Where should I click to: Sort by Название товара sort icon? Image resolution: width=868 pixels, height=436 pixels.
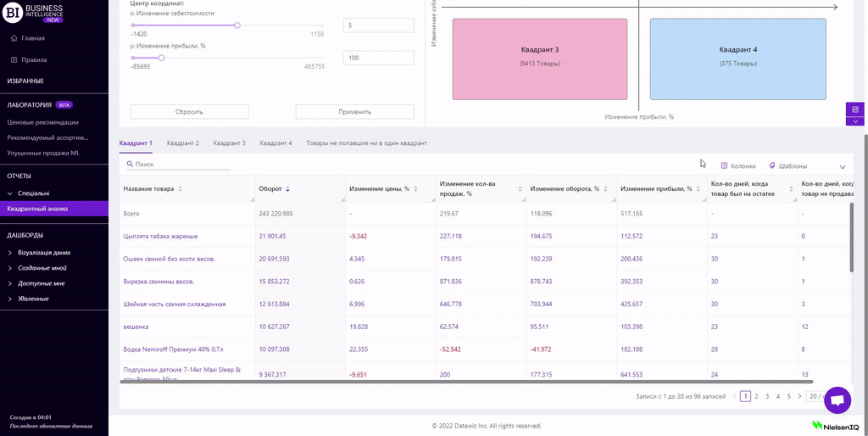point(180,189)
